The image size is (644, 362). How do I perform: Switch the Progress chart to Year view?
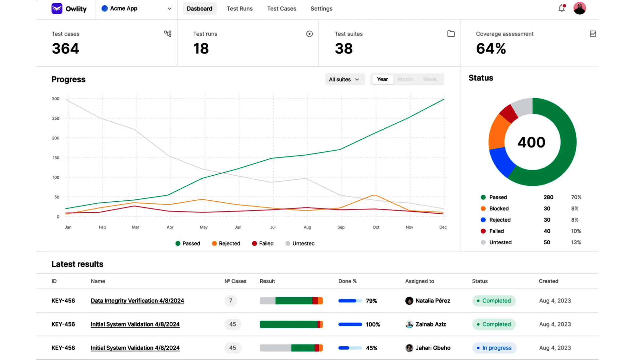point(382,79)
